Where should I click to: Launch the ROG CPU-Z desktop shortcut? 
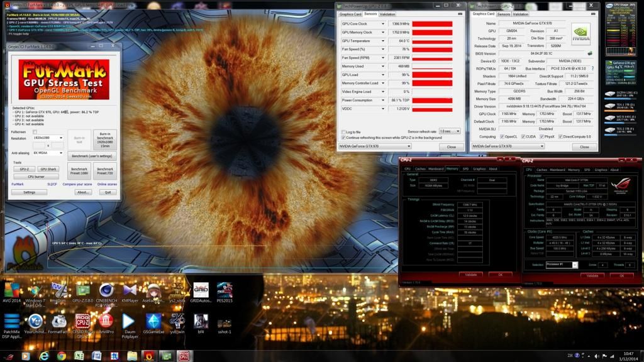[x=82, y=326]
